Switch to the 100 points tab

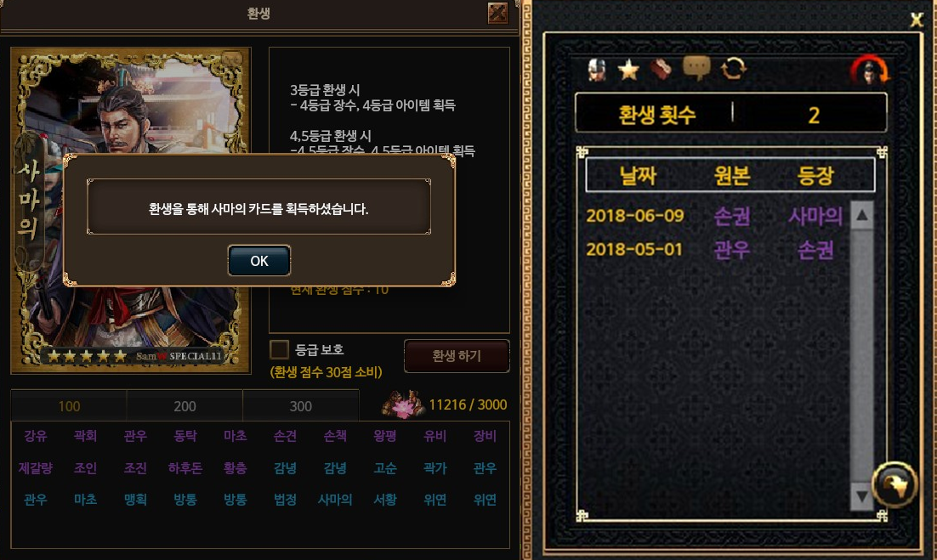click(69, 406)
